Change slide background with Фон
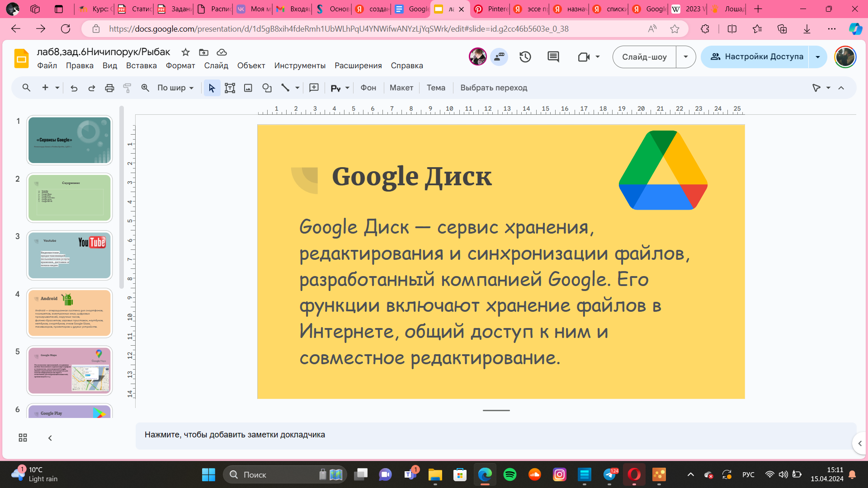Viewport: 868px width, 488px height. pyautogui.click(x=368, y=88)
